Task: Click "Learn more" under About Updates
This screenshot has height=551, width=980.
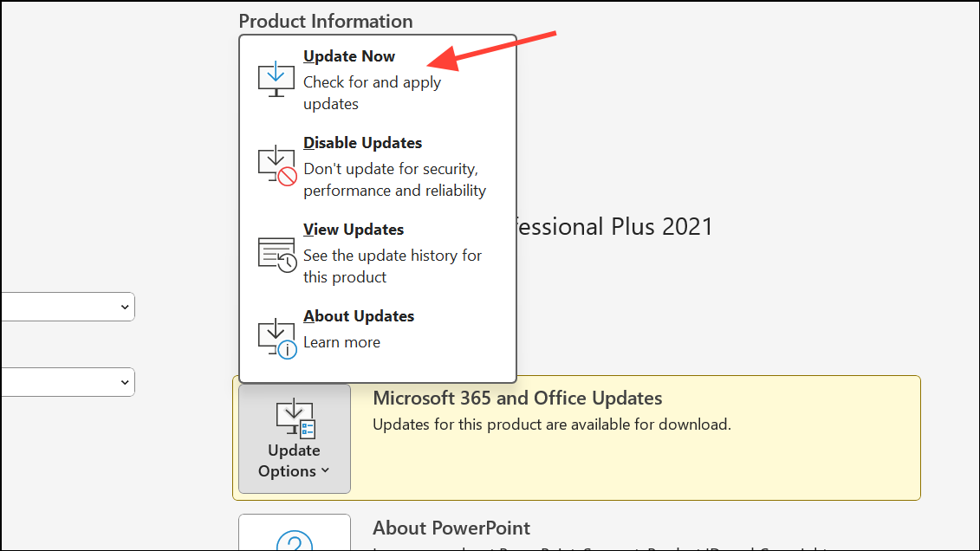Action: 341,342
